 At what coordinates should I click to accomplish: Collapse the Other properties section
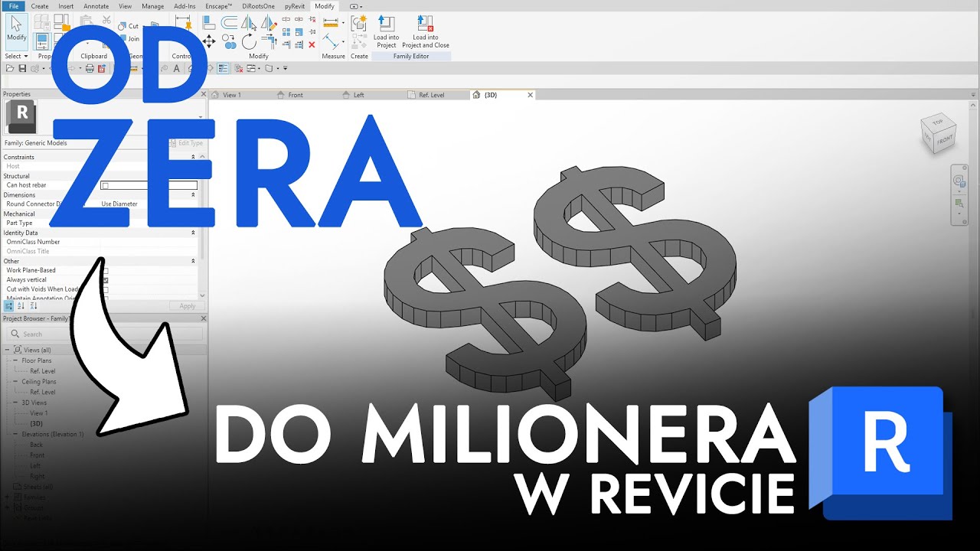[193, 261]
